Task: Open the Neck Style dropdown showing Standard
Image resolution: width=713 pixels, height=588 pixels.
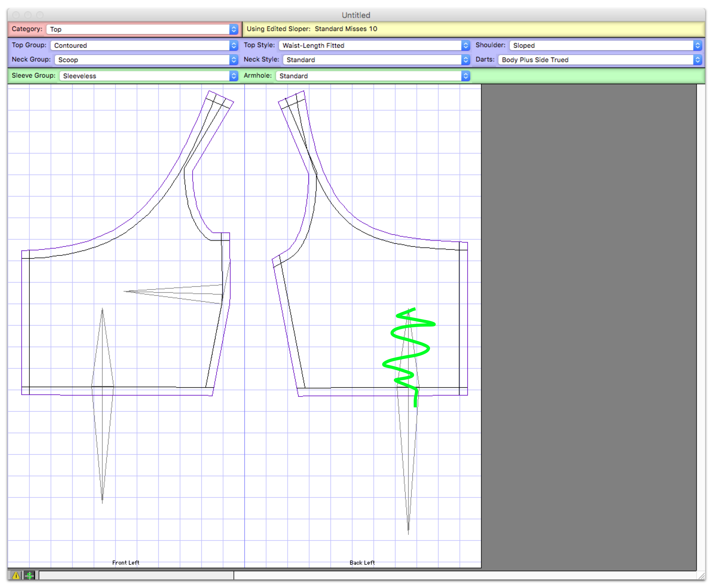Action: (376, 60)
